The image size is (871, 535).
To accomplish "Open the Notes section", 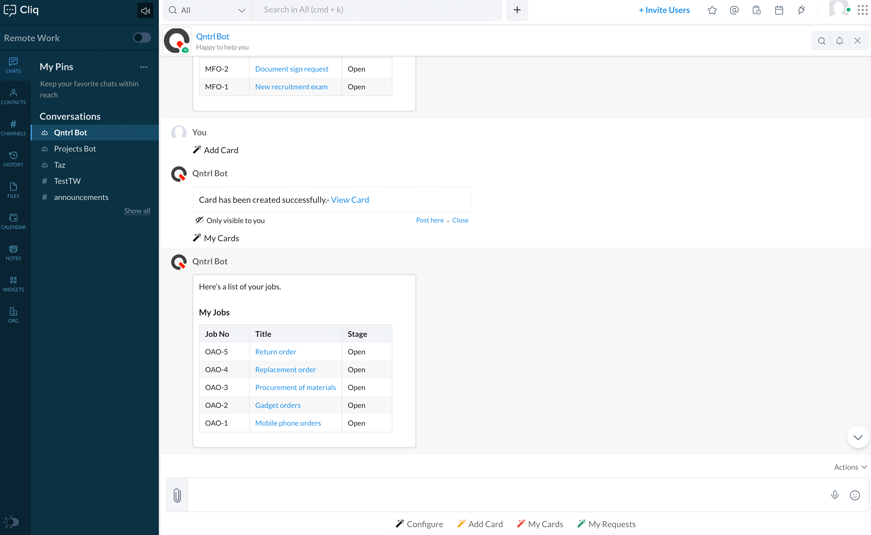I will [13, 252].
